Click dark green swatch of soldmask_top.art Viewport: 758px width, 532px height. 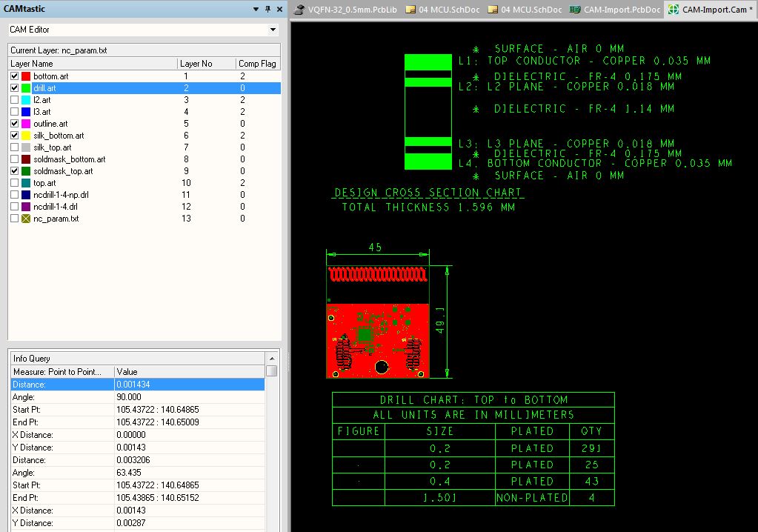[x=26, y=170]
